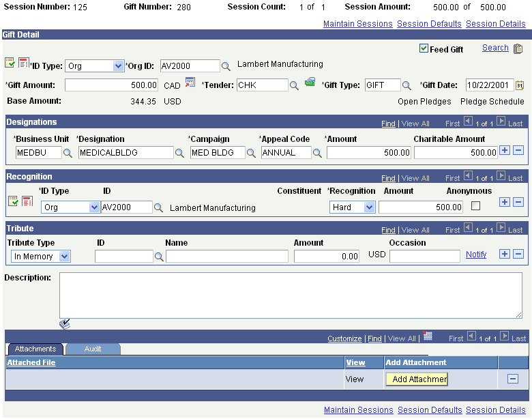The height and width of the screenshot is (419, 532).
Task: Toggle the Feed Gift checkbox
Action: (424, 48)
